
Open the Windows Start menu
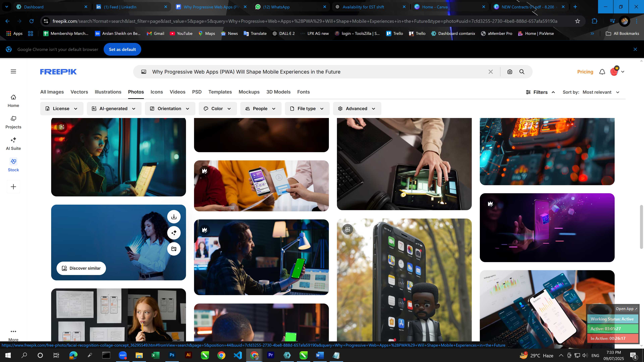click(x=8, y=355)
